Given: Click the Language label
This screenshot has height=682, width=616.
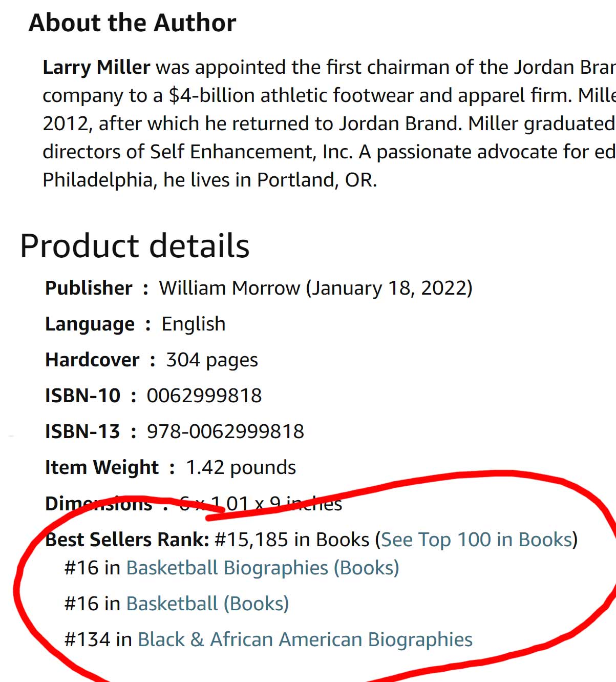Looking at the screenshot, I should pos(90,324).
